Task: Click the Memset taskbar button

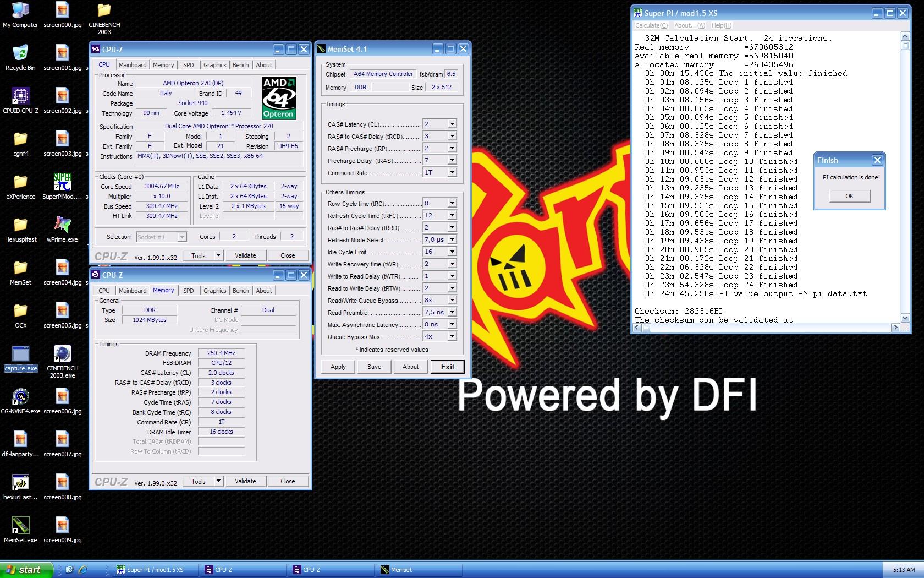Action: coord(419,570)
